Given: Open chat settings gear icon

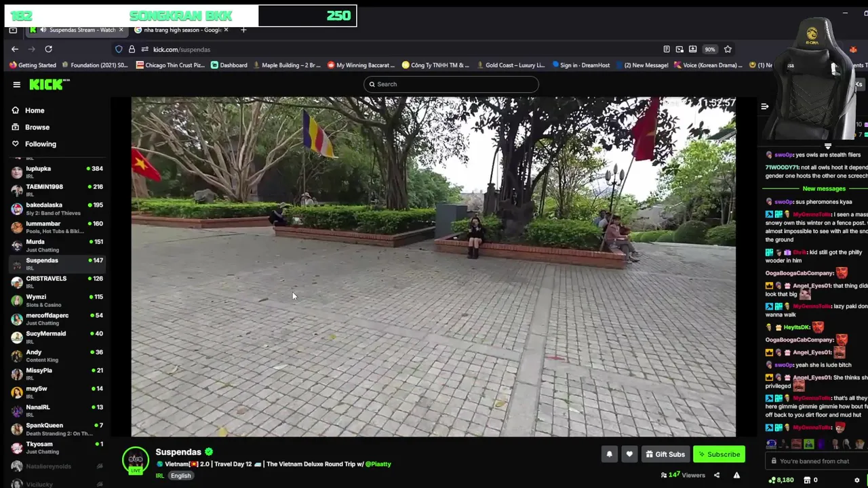Looking at the screenshot, I should (856, 480).
